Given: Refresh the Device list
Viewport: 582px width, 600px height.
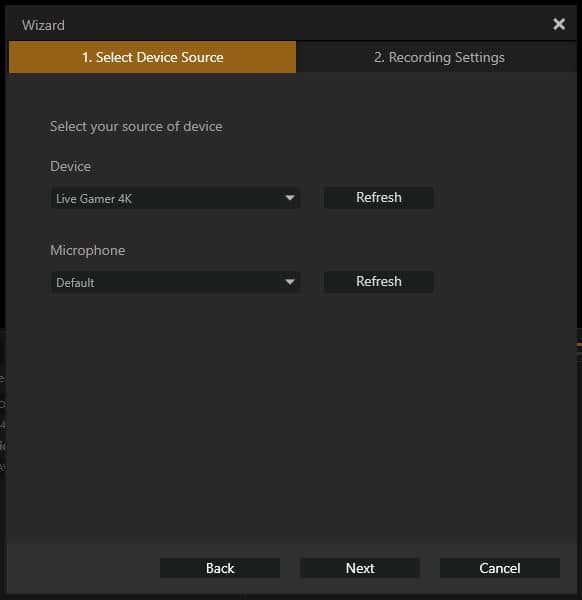Looking at the screenshot, I should click(379, 198).
